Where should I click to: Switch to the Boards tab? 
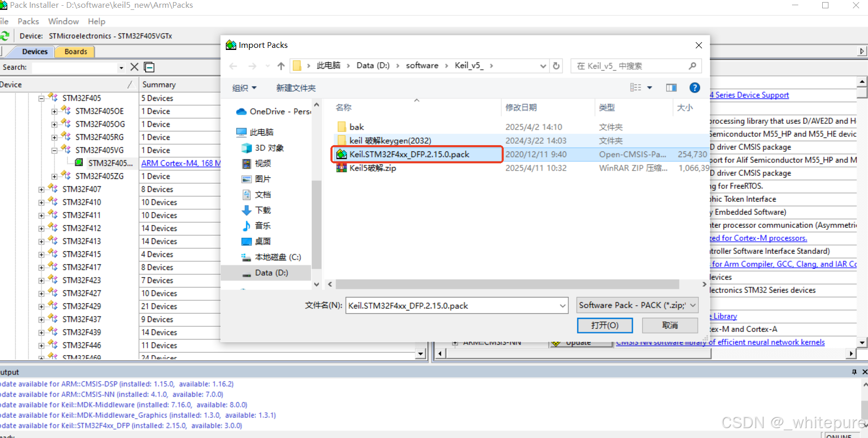click(x=75, y=51)
